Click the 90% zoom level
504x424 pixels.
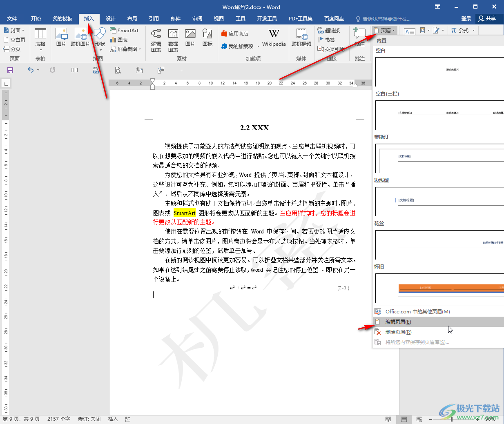(x=490, y=419)
